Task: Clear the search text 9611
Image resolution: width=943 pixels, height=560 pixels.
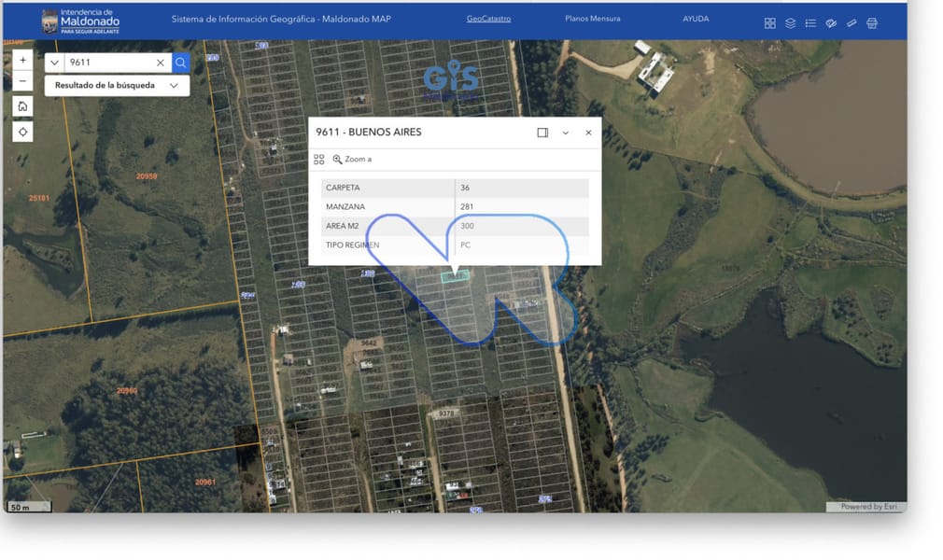Action: coord(161,63)
